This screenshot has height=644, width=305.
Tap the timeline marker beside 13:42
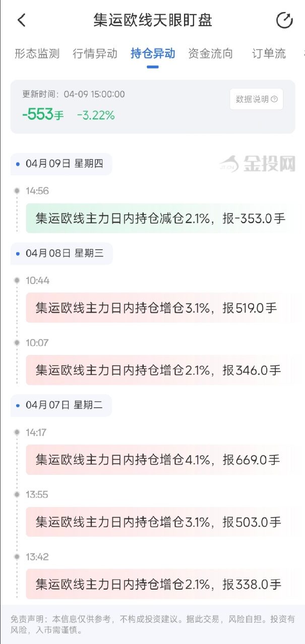[17, 557]
